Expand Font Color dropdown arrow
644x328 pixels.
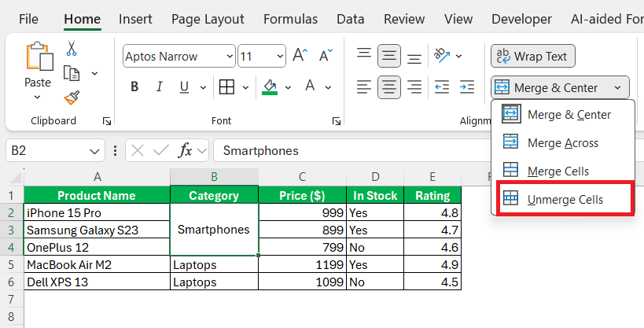(x=328, y=87)
